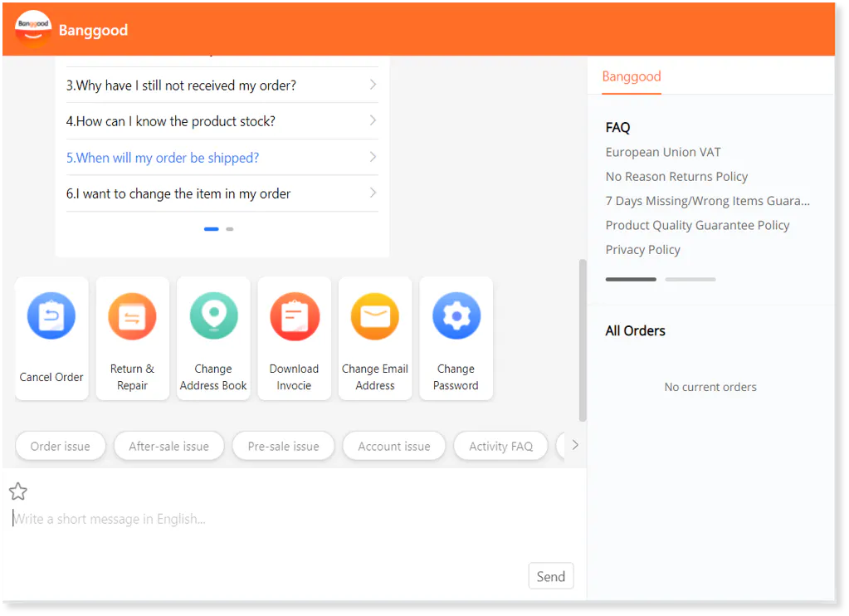This screenshot has width=849, height=616.
Task: Click the chat area vertical scrollbar
Action: pyautogui.click(x=583, y=340)
